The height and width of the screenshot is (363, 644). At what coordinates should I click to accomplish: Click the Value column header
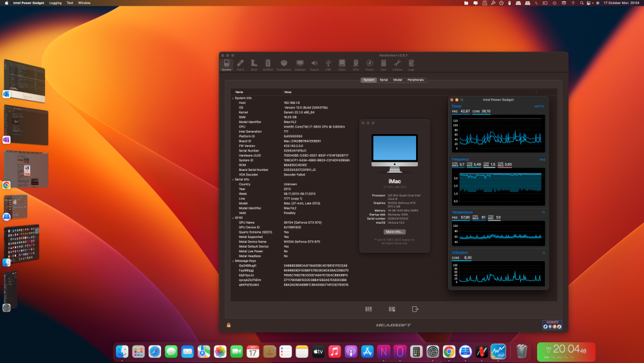[287, 92]
